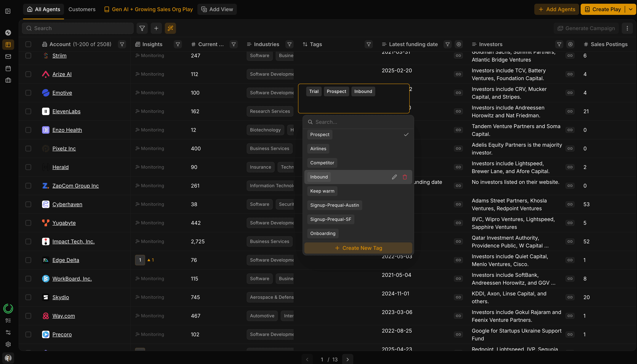Image resolution: width=637 pixels, height=364 pixels.
Task: Delete the Inbound tag with trash icon
Action: pyautogui.click(x=405, y=177)
